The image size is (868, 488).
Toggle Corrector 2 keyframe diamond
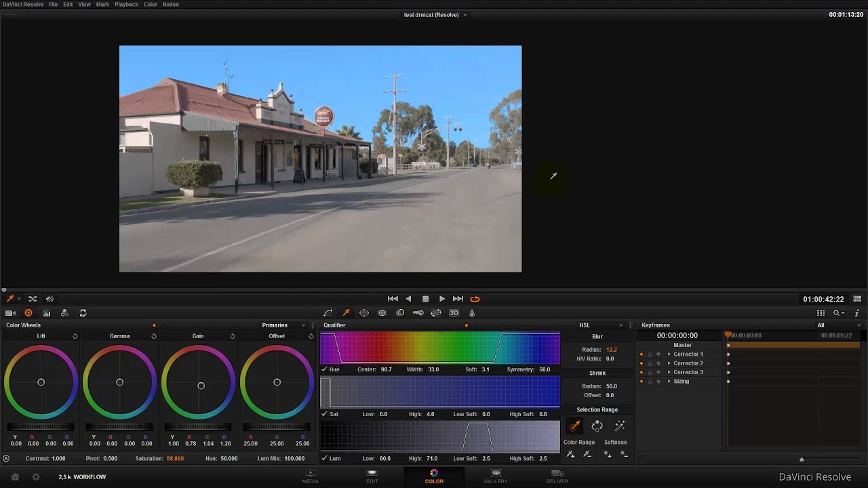point(658,363)
